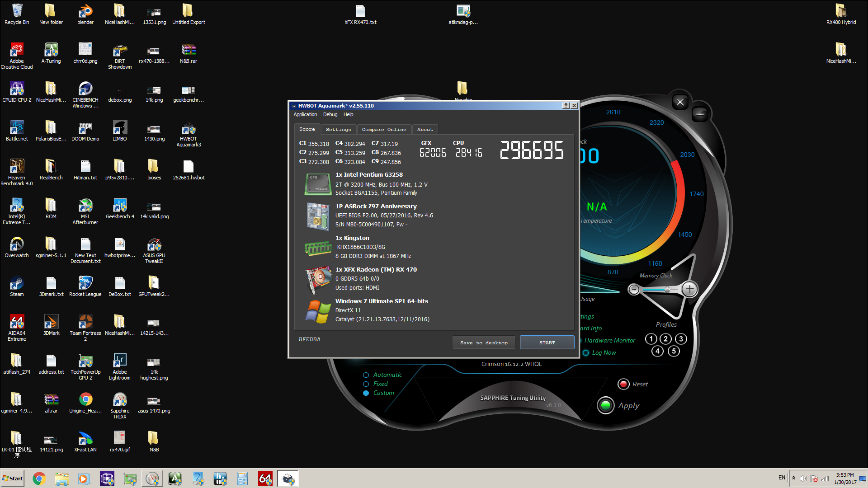Open the Windows Start button
The height and width of the screenshot is (488, 868).
click(12, 479)
